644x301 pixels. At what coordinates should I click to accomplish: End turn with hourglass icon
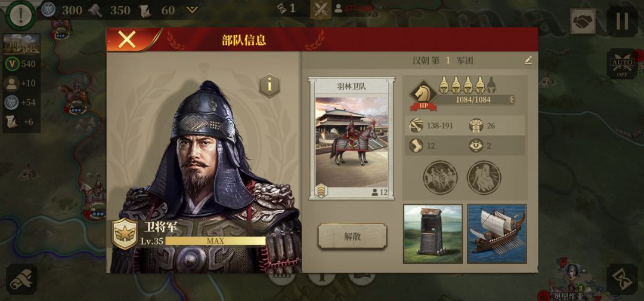(622, 279)
